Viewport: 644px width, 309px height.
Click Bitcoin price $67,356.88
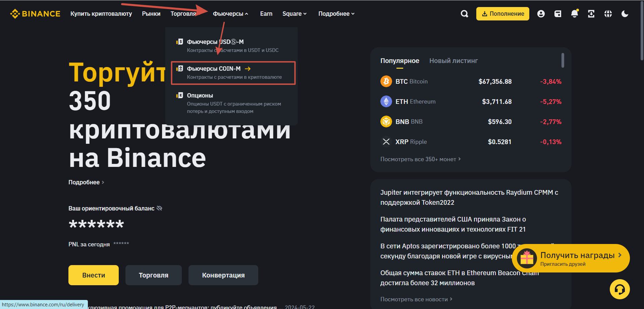coord(495,81)
